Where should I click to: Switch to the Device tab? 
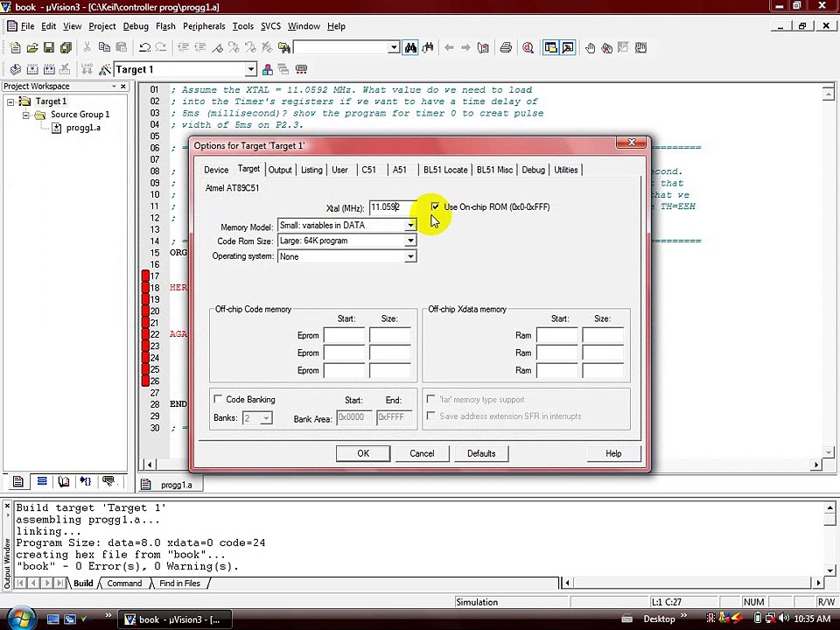click(x=216, y=170)
